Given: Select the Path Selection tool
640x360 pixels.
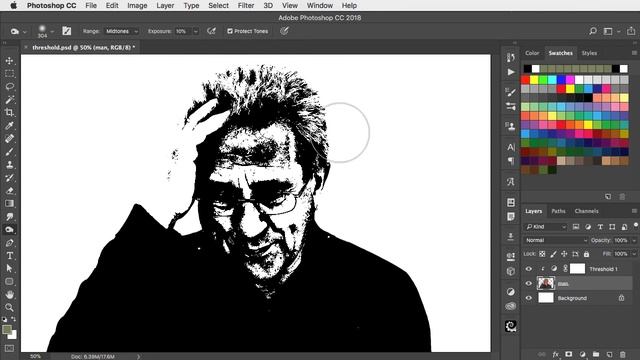Looking at the screenshot, I should point(9,269).
